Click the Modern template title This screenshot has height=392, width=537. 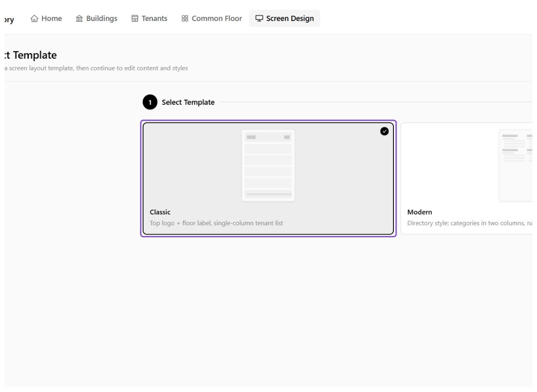(420, 212)
